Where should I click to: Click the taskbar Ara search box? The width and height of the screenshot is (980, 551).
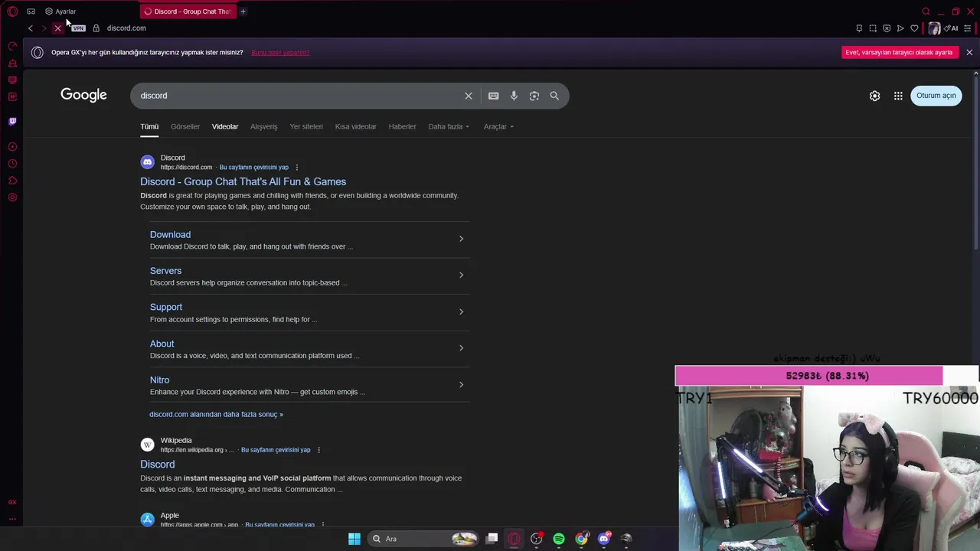424,539
